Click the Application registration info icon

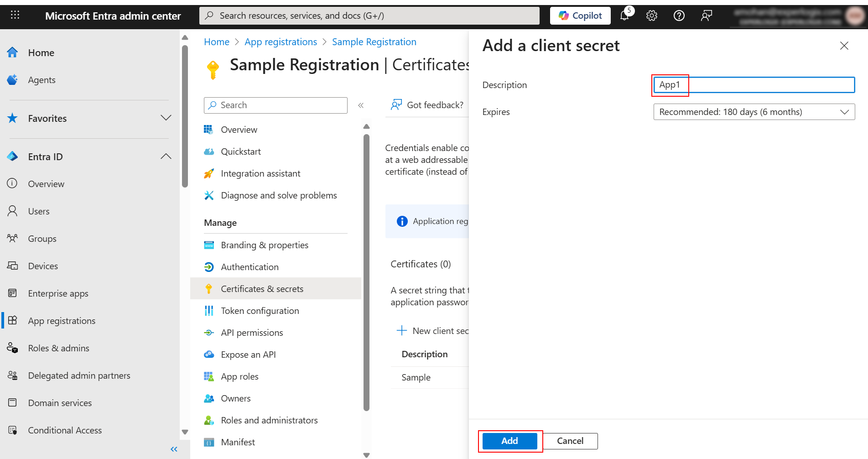pyautogui.click(x=402, y=221)
